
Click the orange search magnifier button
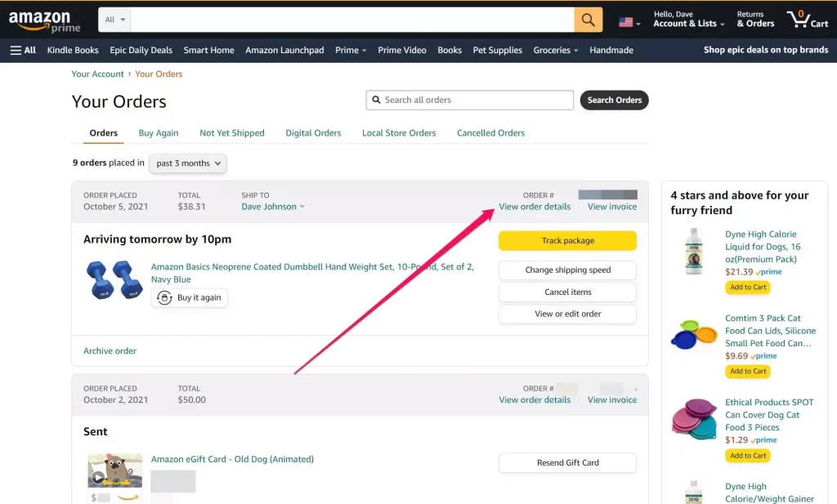point(589,20)
